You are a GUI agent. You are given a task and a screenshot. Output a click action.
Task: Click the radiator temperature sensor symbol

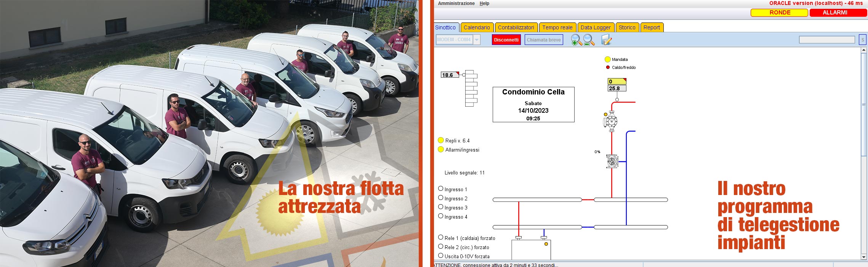point(471,88)
